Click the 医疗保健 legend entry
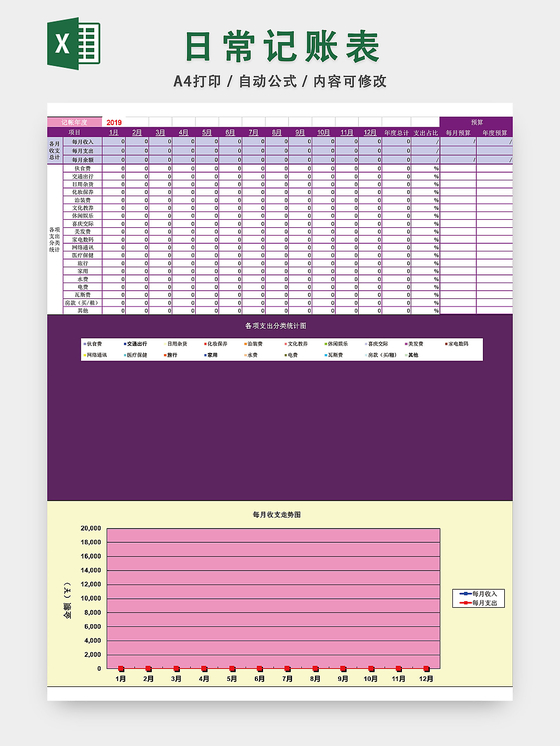560x746 pixels. click(135, 355)
